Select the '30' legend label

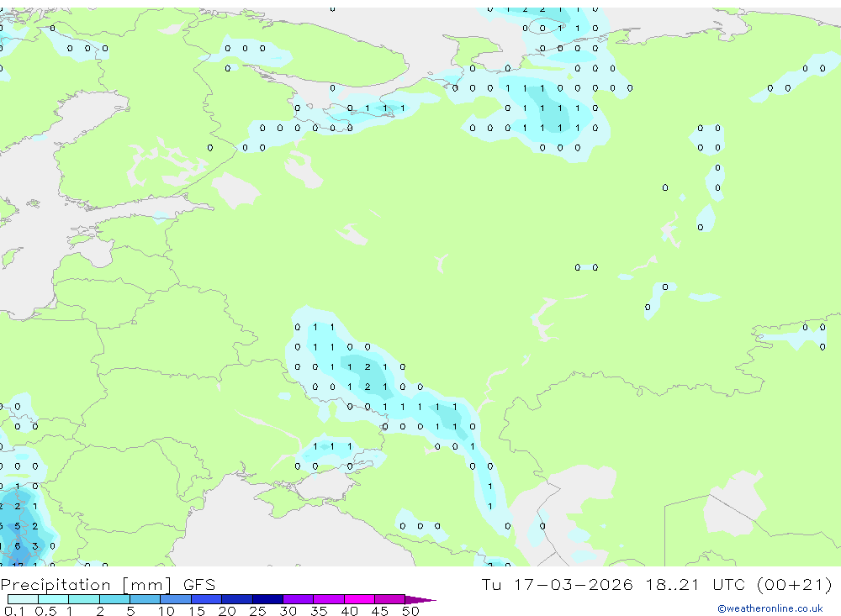click(x=288, y=611)
